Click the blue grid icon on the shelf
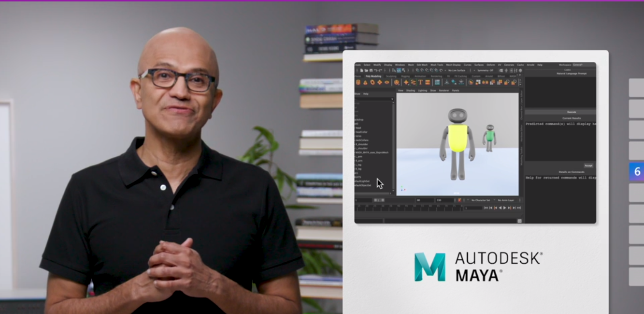Viewport: 644px width, 314px height. tap(437, 82)
